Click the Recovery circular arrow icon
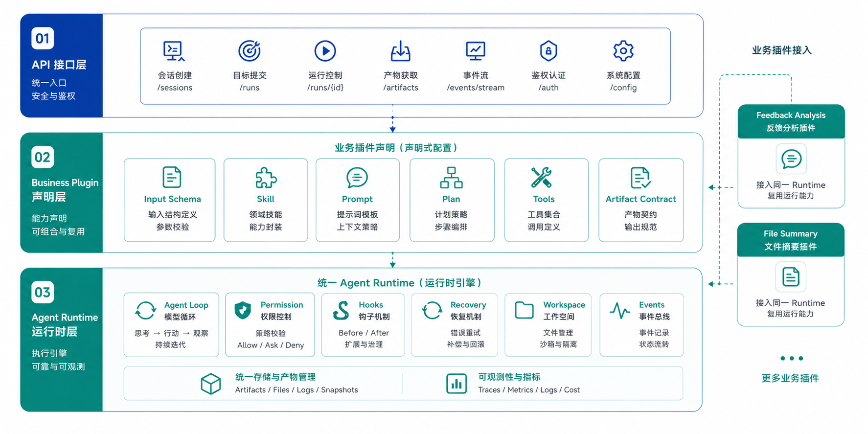The image size is (868, 434). click(432, 311)
